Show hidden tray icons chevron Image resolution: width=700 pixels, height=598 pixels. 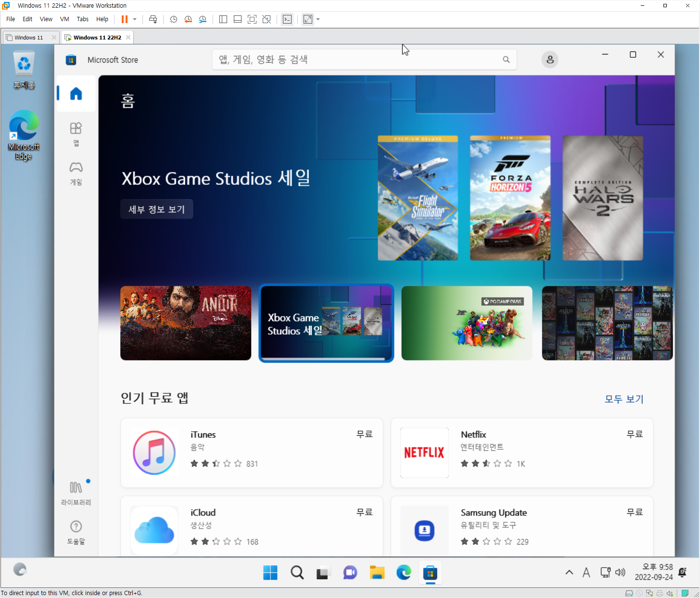click(x=569, y=572)
